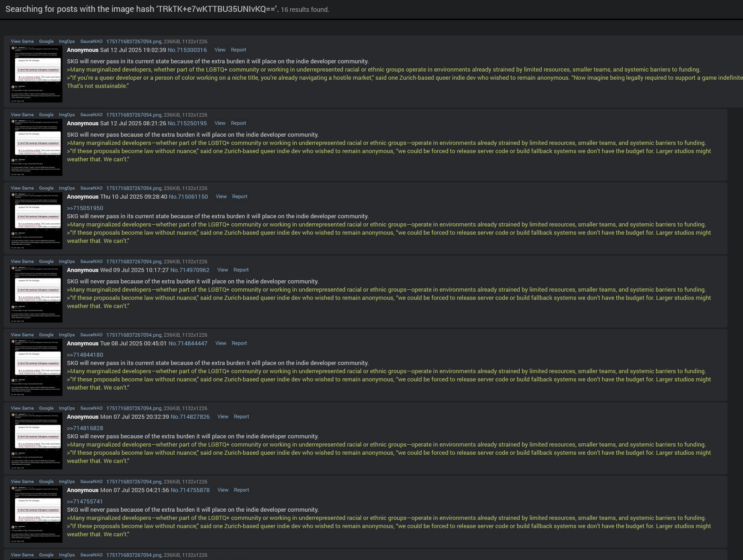Open post number No.714827826

coord(190,417)
